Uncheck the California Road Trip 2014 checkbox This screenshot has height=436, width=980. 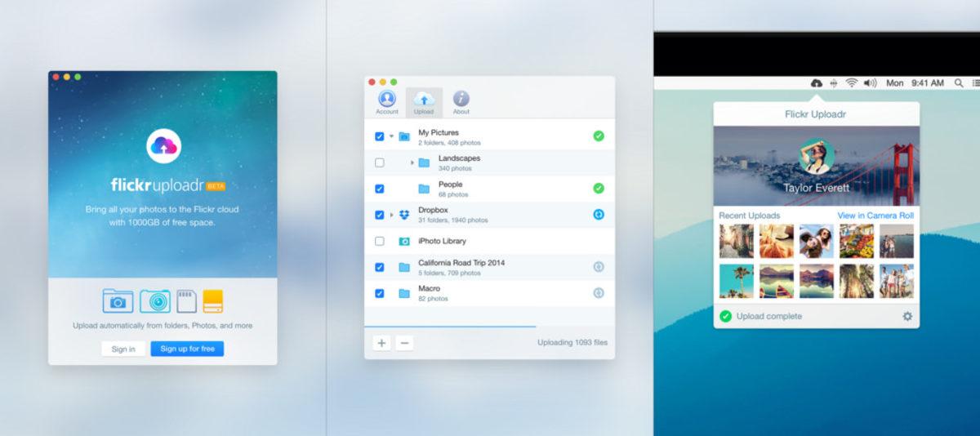coord(380,267)
